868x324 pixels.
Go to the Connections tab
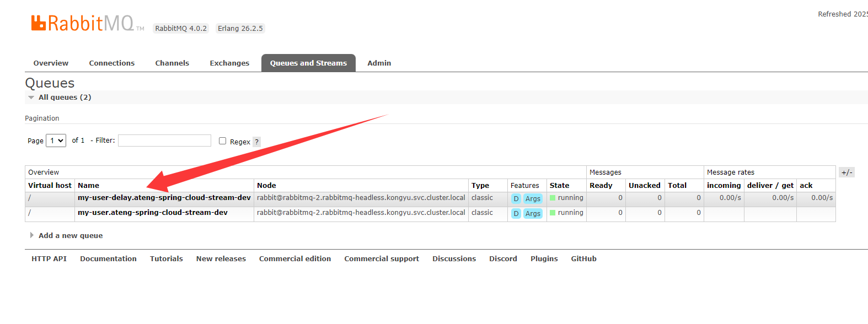click(112, 63)
